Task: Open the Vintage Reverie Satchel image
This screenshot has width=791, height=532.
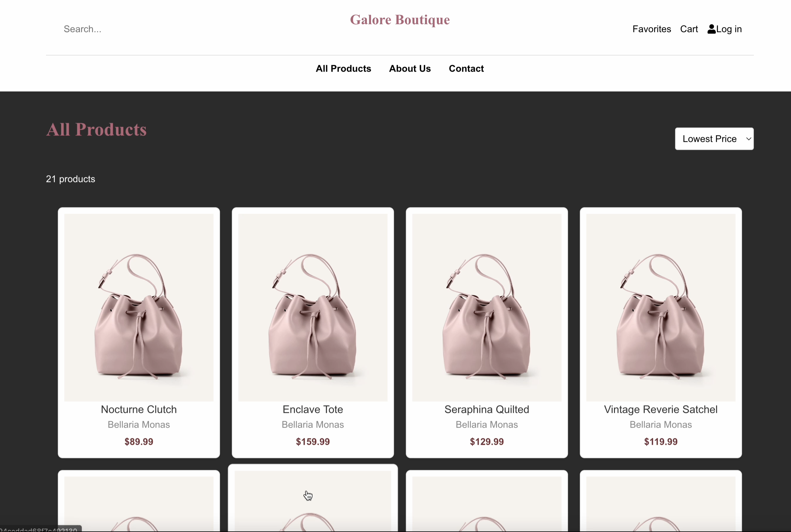Action: pyautogui.click(x=660, y=307)
